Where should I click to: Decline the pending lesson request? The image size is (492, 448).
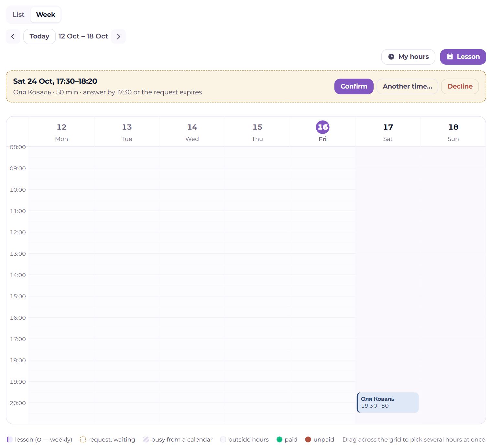pyautogui.click(x=460, y=87)
